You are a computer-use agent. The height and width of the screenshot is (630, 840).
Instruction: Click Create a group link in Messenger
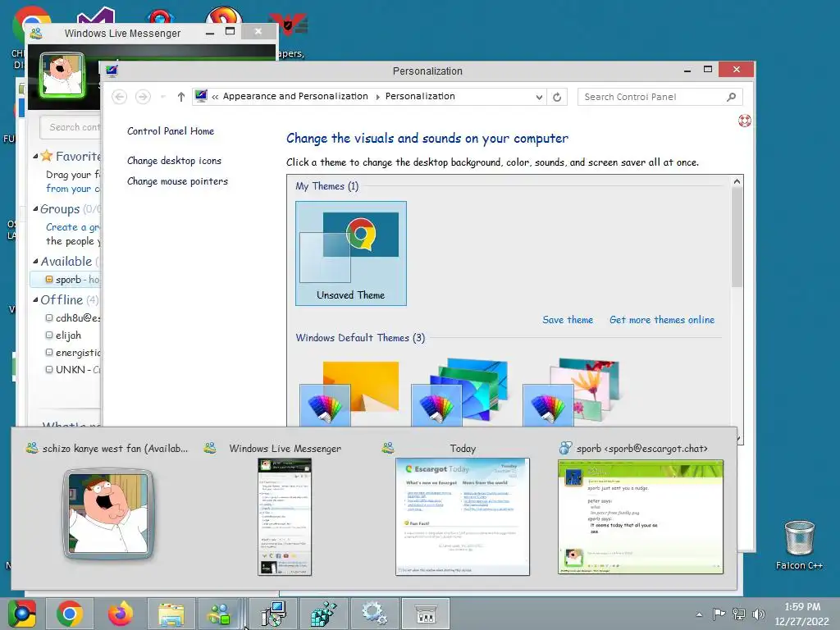click(x=72, y=227)
